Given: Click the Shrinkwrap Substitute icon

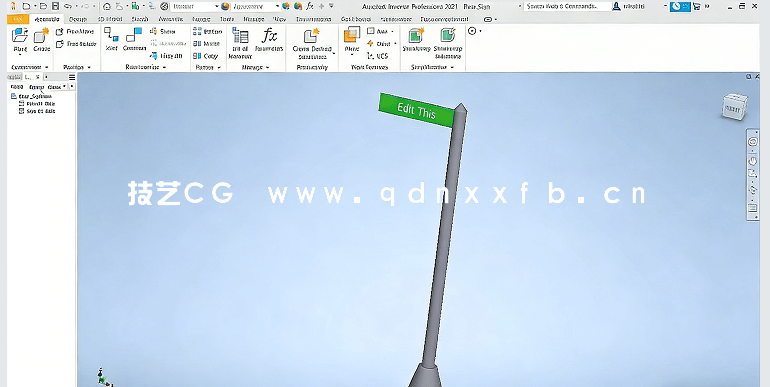Looking at the screenshot, I should (x=447, y=35).
